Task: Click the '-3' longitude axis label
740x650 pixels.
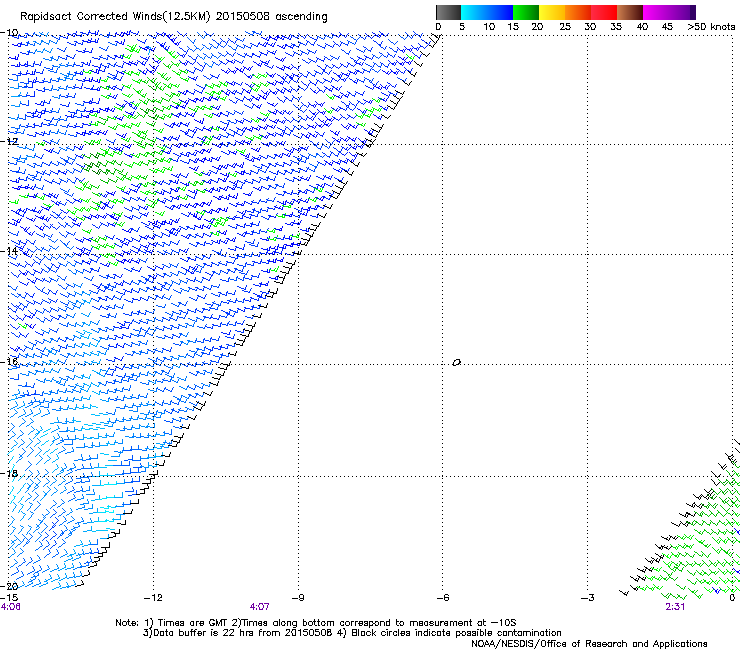Action: pos(588,598)
